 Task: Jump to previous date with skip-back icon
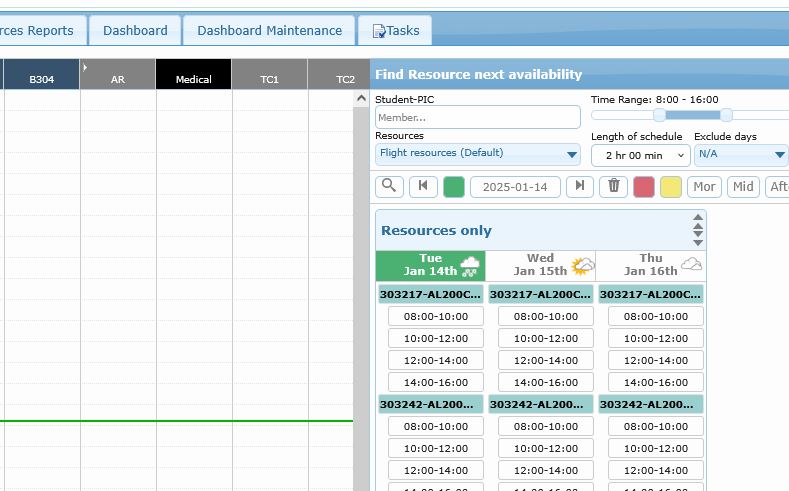(x=423, y=186)
